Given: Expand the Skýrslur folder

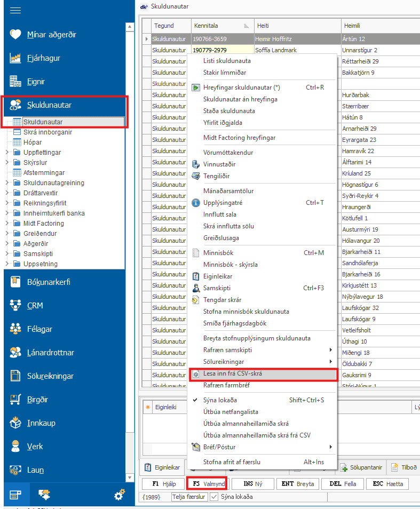Looking at the screenshot, I should tap(7, 163).
